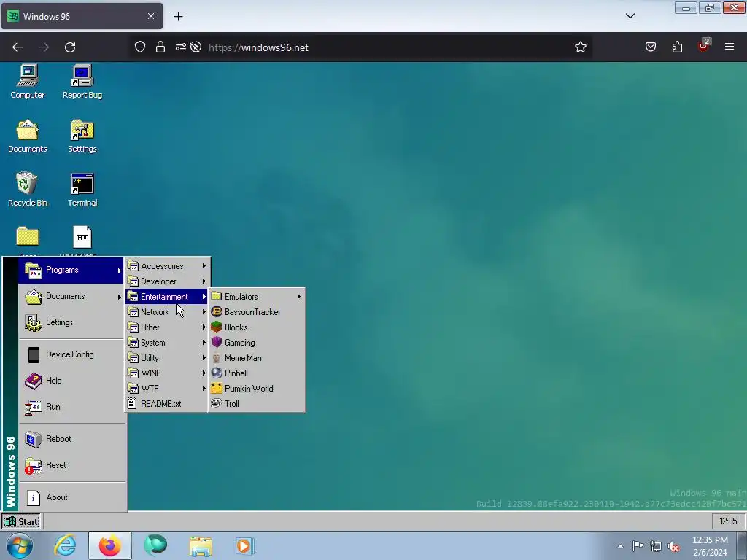Screen dimensions: 747x560
Task: Reload the windows96.net page
Action: pyautogui.click(x=70, y=47)
